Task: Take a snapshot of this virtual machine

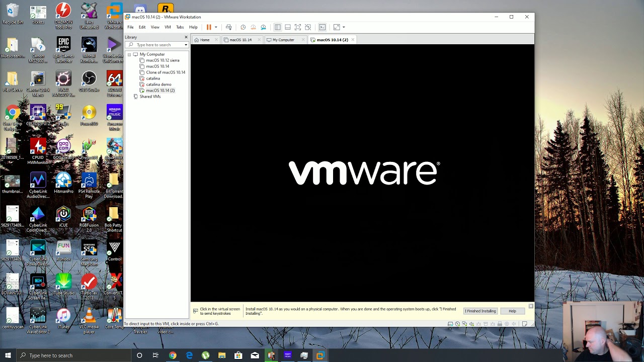Action: tap(243, 27)
